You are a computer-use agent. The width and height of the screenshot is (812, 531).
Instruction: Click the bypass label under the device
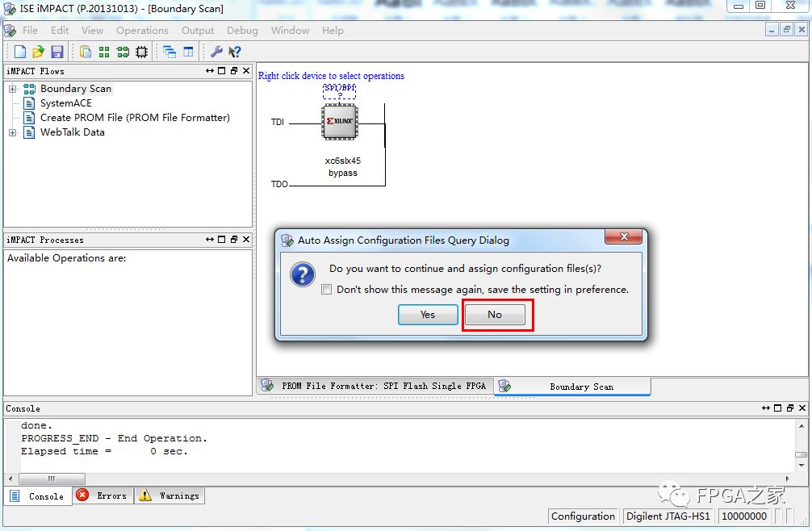[343, 173]
